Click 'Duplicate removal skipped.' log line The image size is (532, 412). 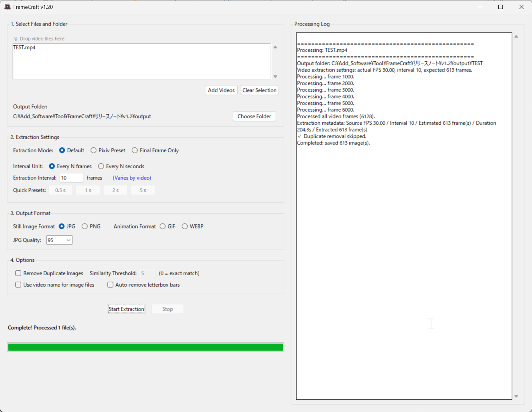tap(335, 136)
